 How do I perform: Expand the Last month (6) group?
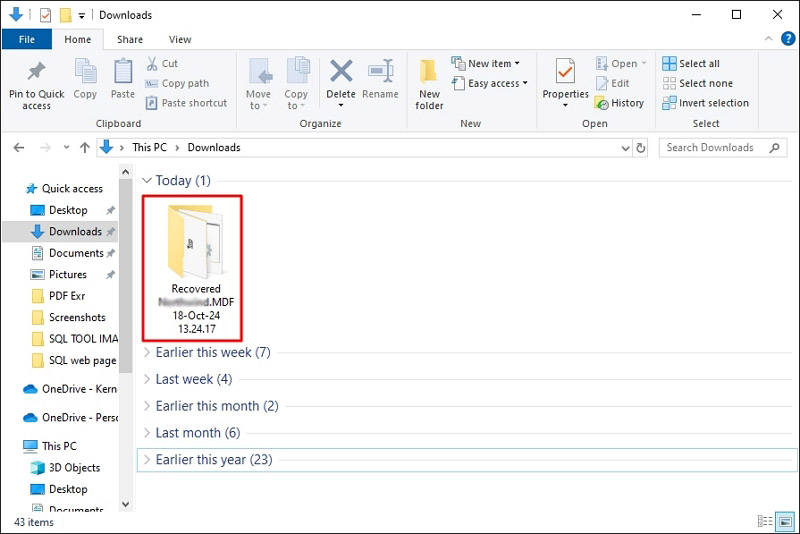click(147, 433)
